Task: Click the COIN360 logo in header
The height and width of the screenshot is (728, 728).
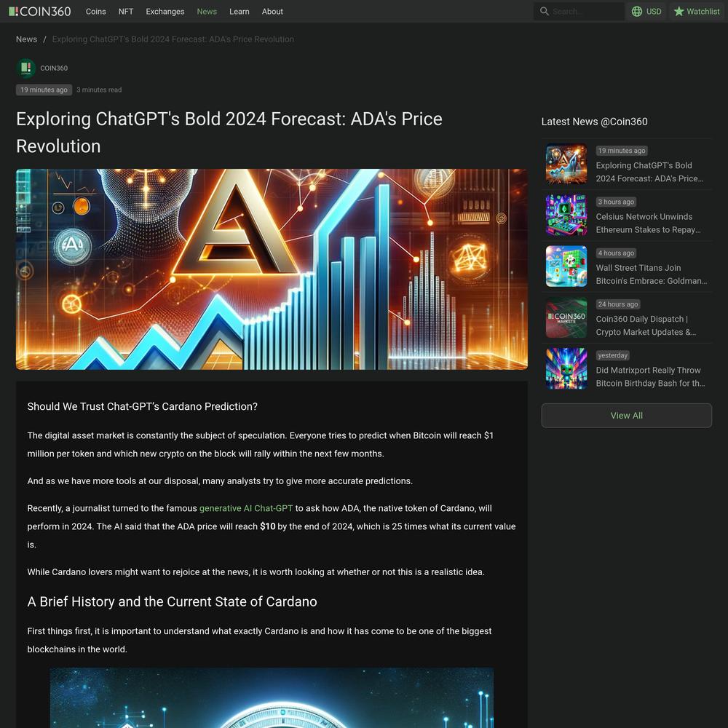Action: 40,12
